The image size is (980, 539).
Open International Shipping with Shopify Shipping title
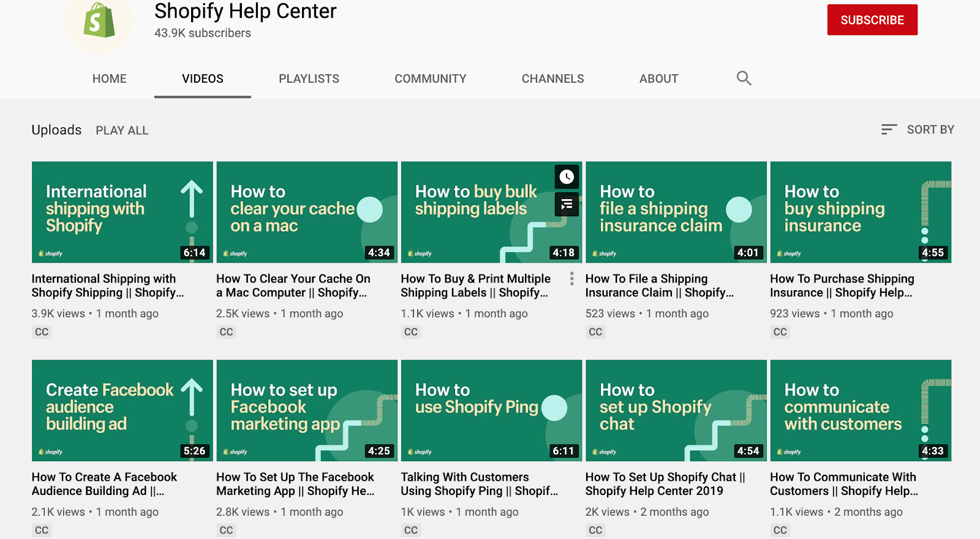pos(108,285)
